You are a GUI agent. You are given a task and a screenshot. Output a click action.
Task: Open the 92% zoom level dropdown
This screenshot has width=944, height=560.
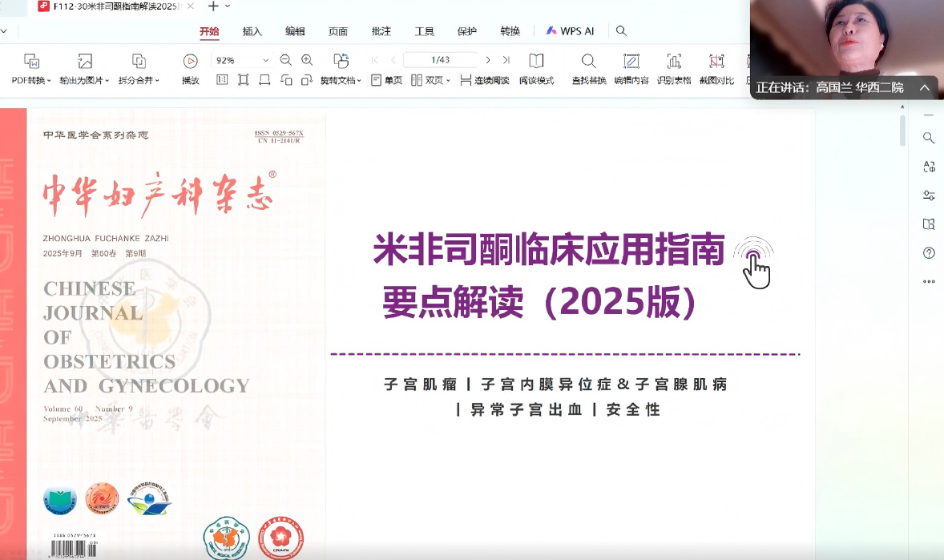240,60
